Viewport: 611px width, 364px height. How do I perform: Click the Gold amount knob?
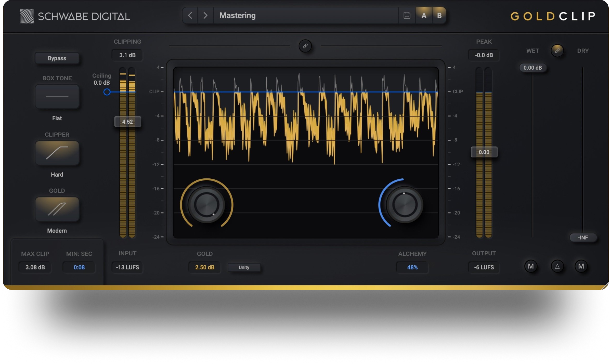pos(206,205)
